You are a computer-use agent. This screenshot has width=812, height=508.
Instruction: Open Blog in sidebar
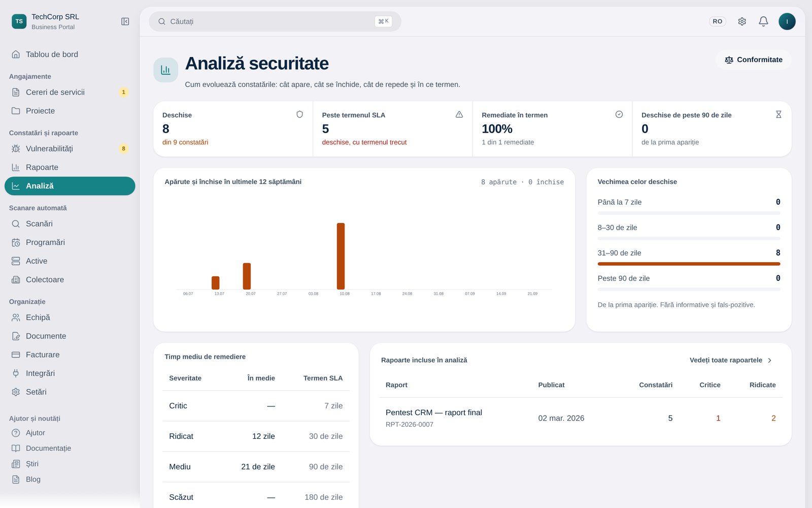[x=70, y=479]
